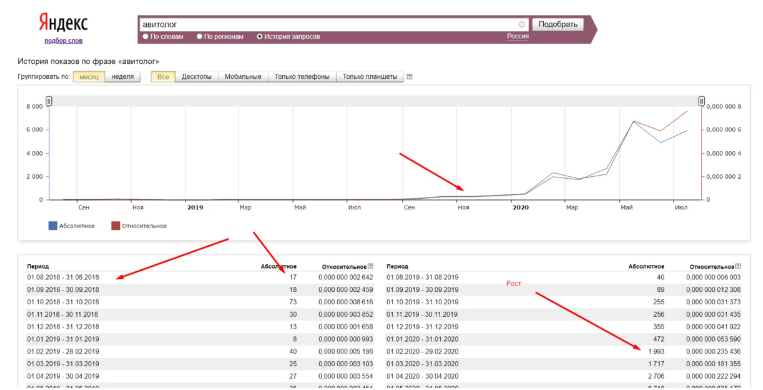Select row 01.04.2020 - 30.04.2020
Screen dimensions: 763x390
coord(563,376)
